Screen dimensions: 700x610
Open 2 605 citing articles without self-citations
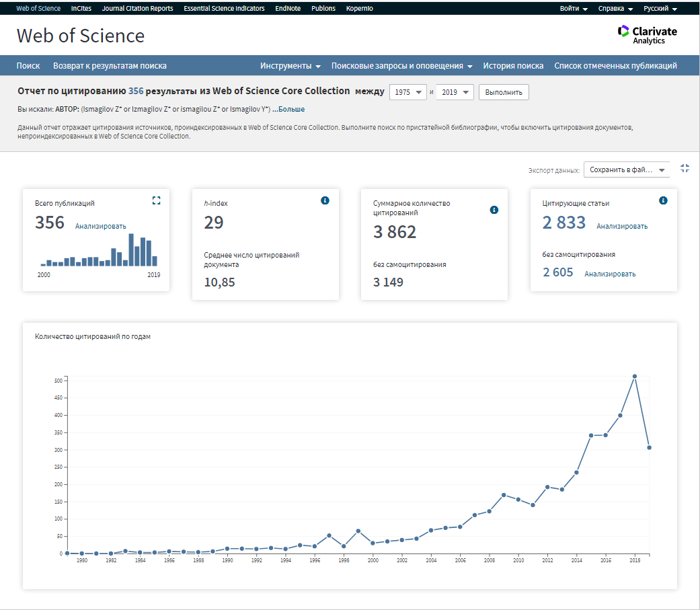[557, 272]
